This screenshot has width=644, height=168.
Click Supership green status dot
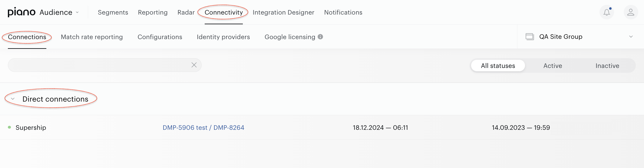(9, 127)
